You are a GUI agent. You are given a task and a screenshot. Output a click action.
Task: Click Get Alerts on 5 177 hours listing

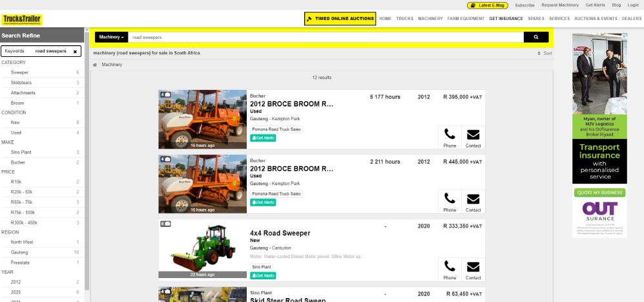pos(263,138)
